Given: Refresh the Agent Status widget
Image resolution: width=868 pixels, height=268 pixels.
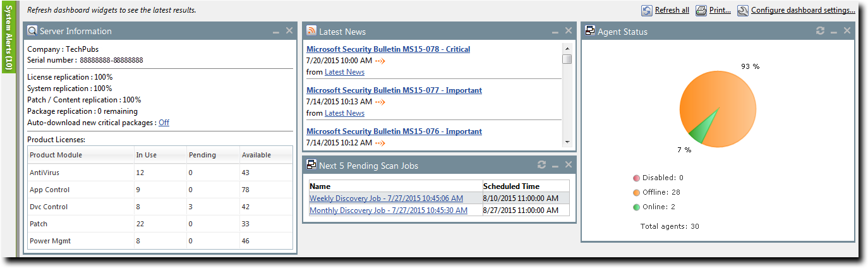Looking at the screenshot, I should click(x=820, y=31).
